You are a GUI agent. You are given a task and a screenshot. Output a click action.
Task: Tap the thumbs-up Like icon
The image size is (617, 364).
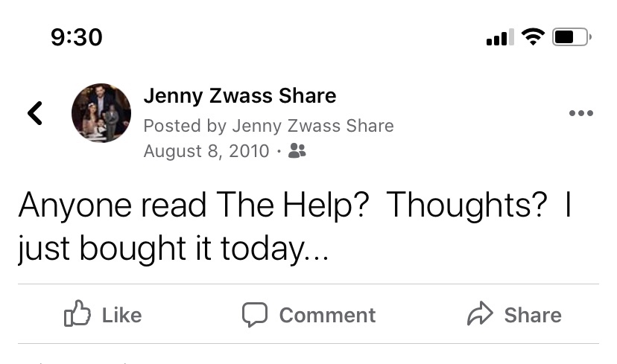pyautogui.click(x=77, y=315)
